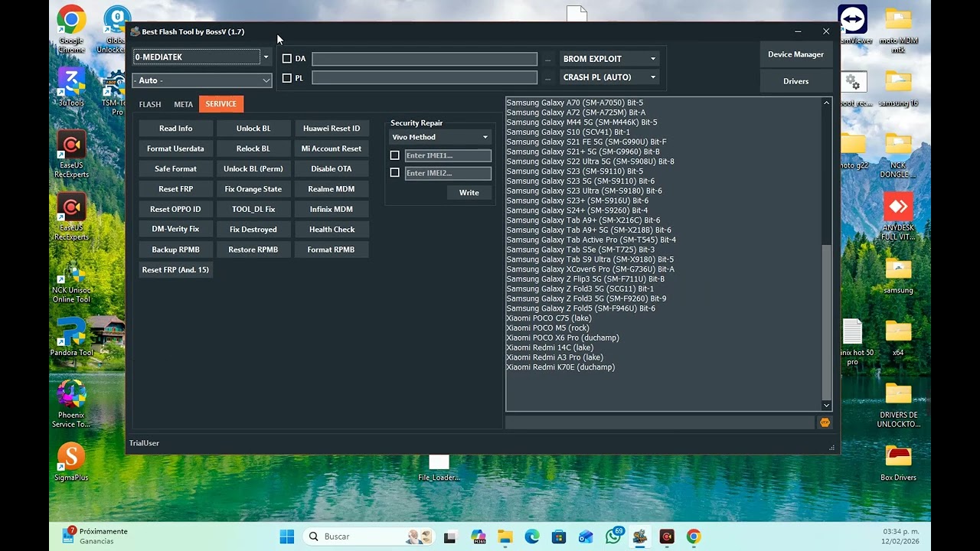Image resolution: width=980 pixels, height=551 pixels.
Task: Click the taskbar Buscar search box
Action: click(371, 536)
